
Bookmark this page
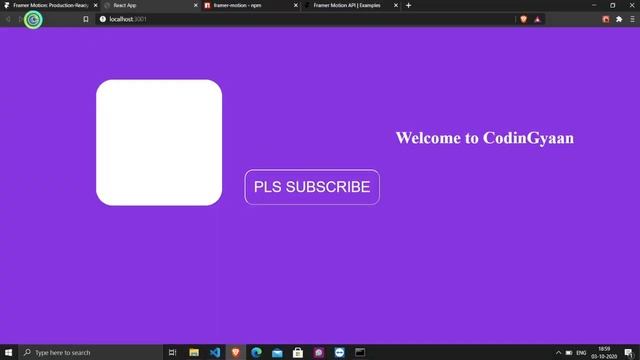[86, 19]
